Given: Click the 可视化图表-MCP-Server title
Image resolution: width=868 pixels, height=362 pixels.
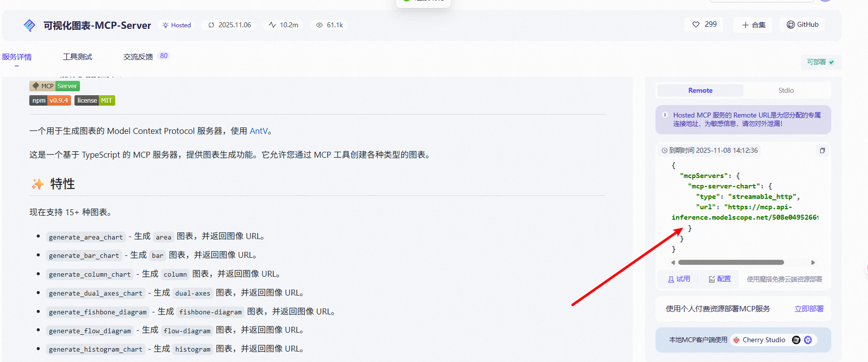Looking at the screenshot, I should point(97,25).
